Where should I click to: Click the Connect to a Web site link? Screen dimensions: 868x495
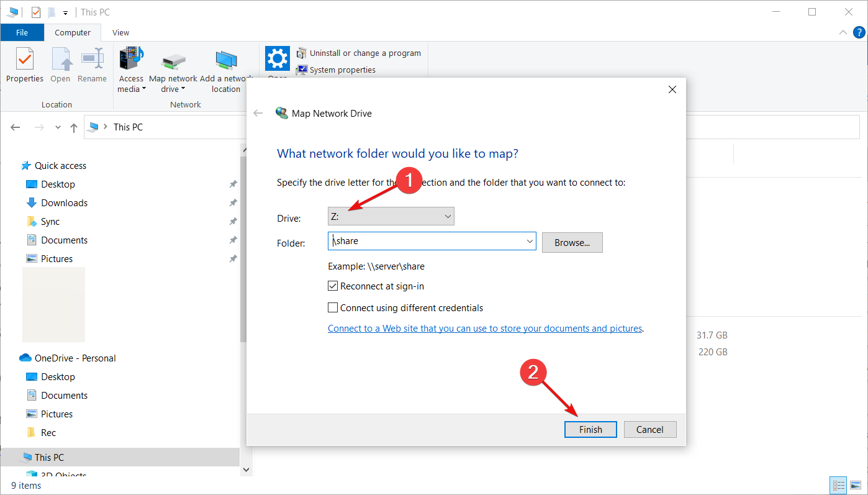(485, 329)
